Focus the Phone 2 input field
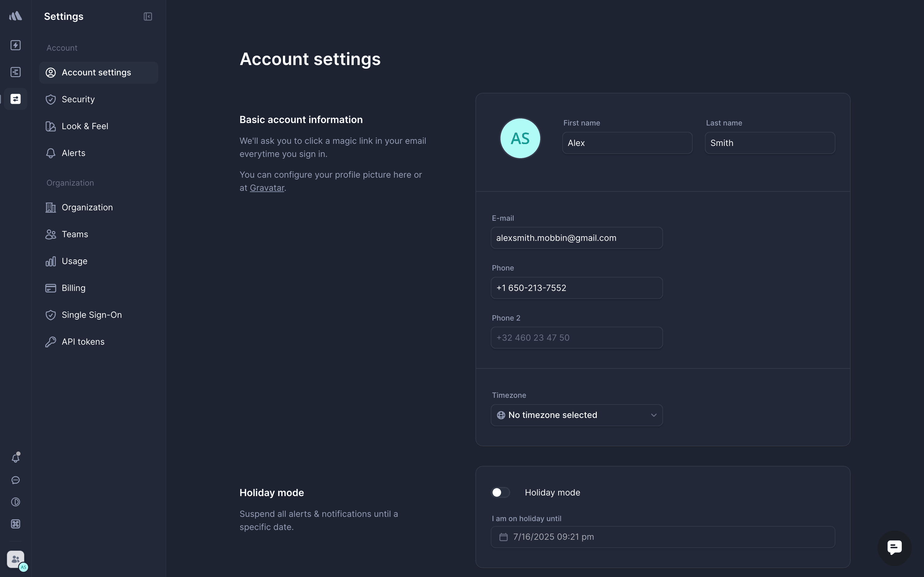Image resolution: width=924 pixels, height=577 pixels. click(577, 338)
